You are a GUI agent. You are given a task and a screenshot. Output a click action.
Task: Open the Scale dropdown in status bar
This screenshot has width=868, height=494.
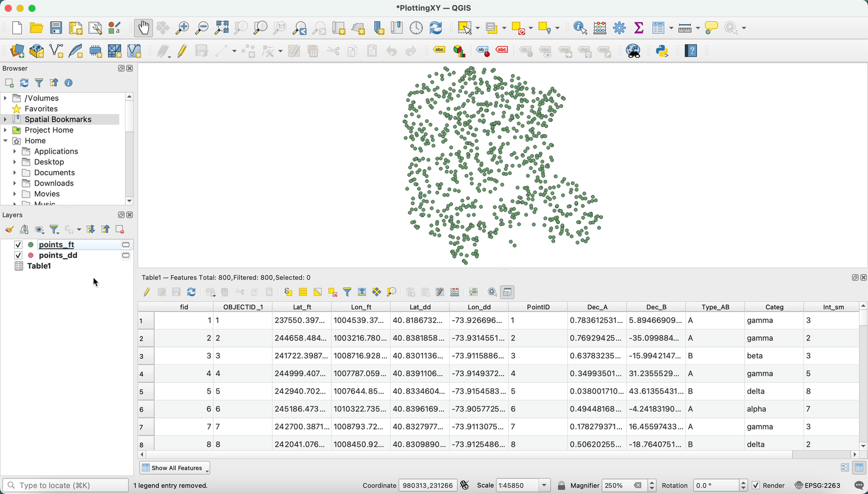point(544,485)
